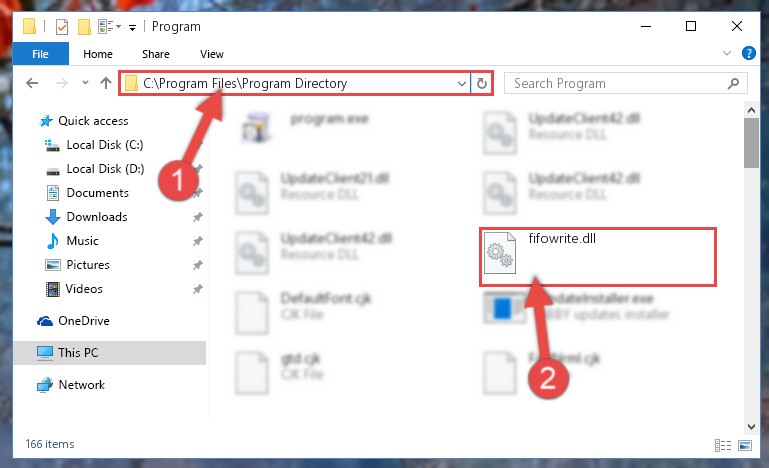Open the Explorer help question mark
This screenshot has height=468, width=769.
(748, 53)
